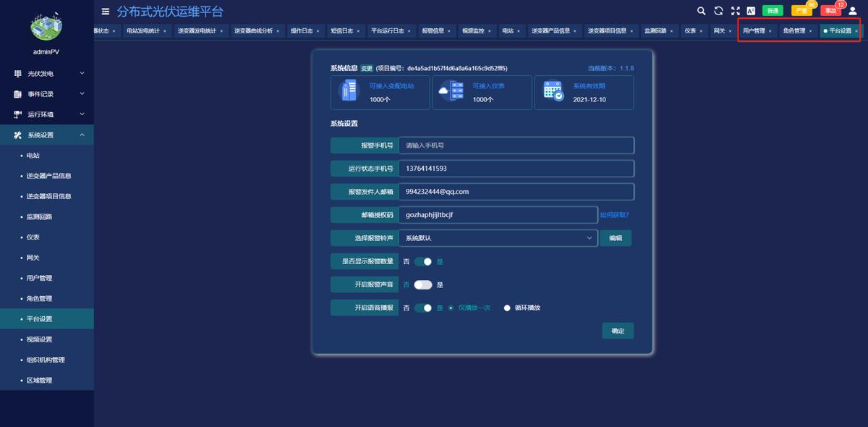
Task: Focus the 邮箱授权码 input field
Action: tap(498, 215)
